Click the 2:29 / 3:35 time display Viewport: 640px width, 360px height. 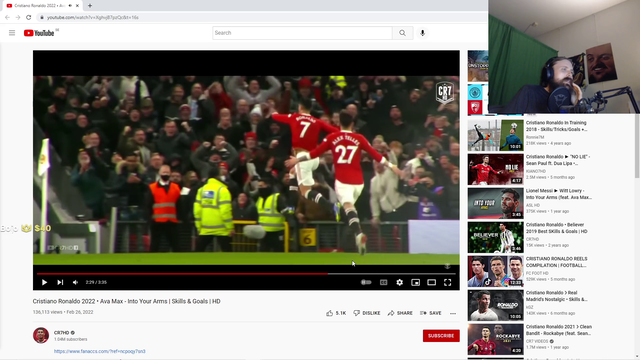point(96,282)
